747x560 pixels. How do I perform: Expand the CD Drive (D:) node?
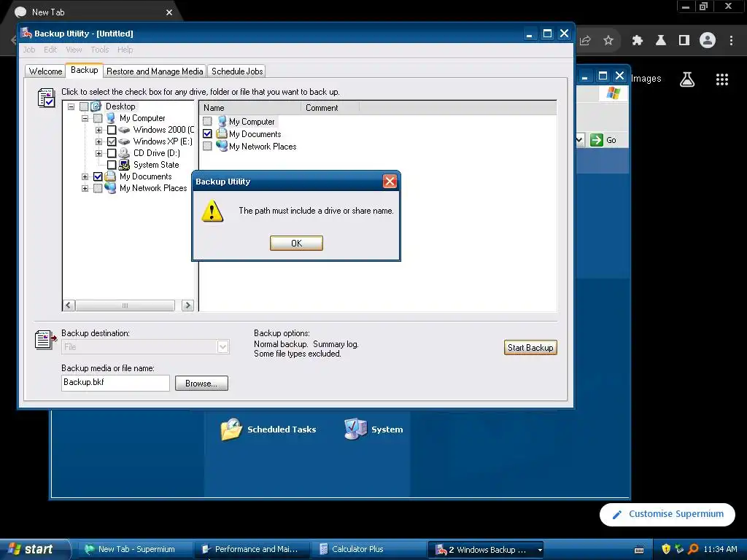pyautogui.click(x=98, y=153)
